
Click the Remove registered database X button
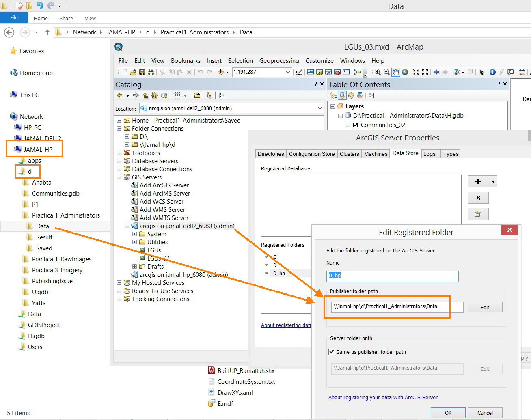(x=478, y=198)
